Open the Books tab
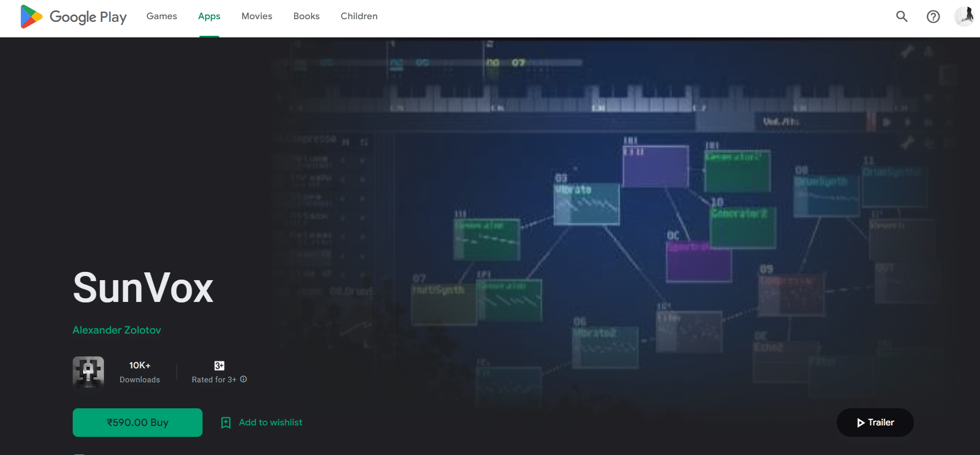This screenshot has height=455, width=980. point(306,16)
